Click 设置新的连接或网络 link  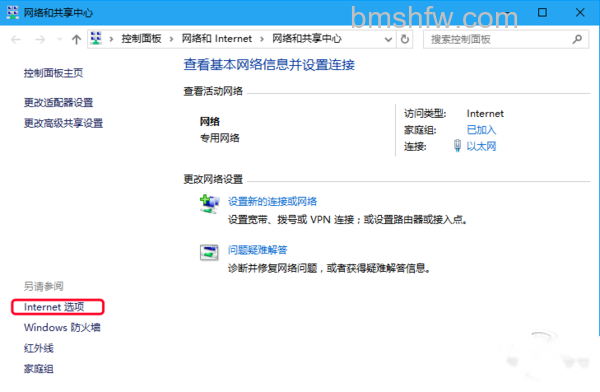click(272, 201)
